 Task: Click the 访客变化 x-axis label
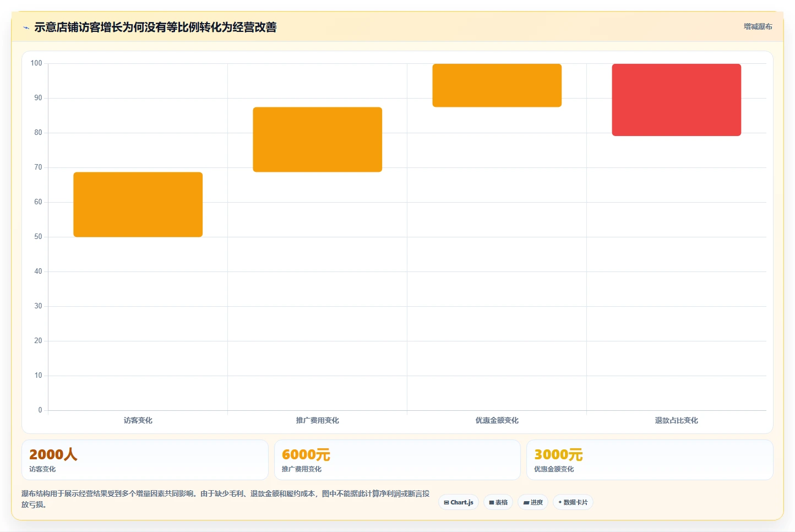[x=138, y=420]
